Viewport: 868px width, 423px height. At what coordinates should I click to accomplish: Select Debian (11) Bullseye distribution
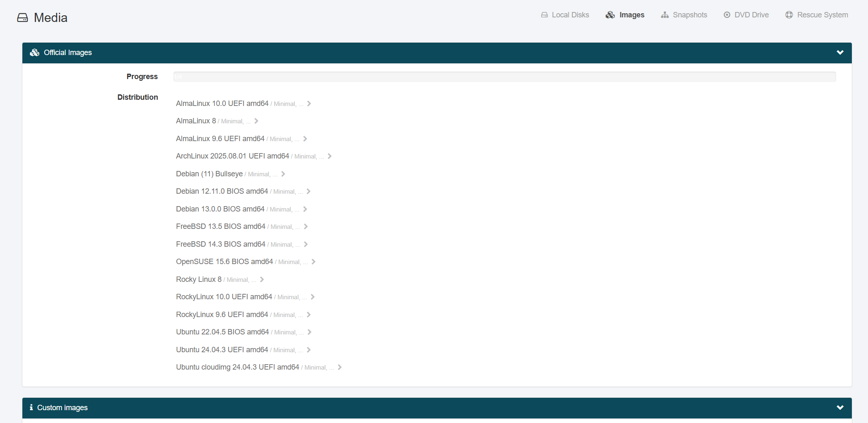point(209,174)
